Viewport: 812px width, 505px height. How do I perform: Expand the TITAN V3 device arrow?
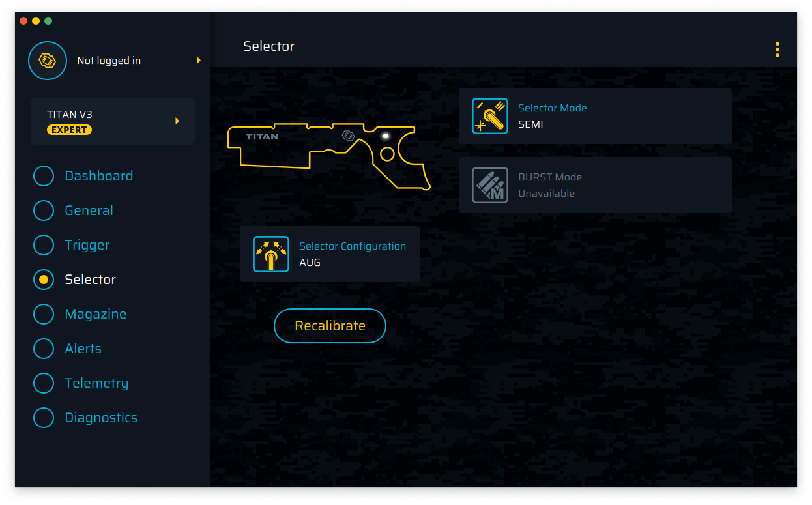[x=177, y=121]
